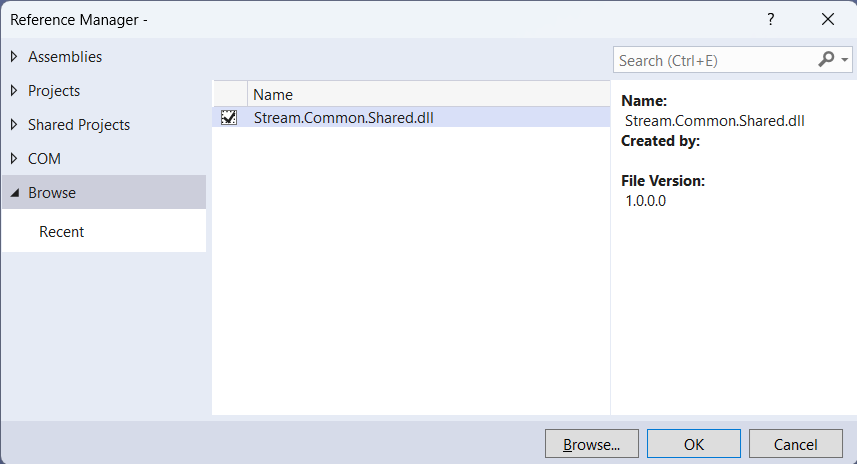
Task: Select the Shared Projects category label
Action: [x=79, y=125]
